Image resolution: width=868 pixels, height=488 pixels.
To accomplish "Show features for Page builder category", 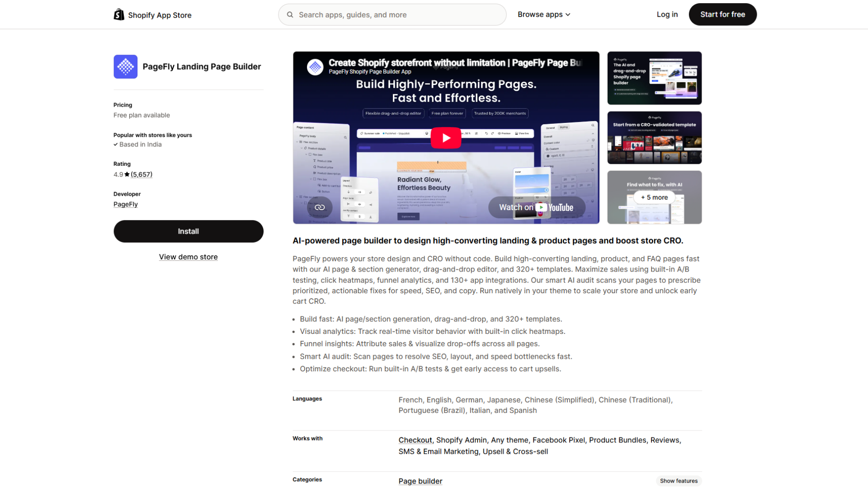I will (679, 481).
